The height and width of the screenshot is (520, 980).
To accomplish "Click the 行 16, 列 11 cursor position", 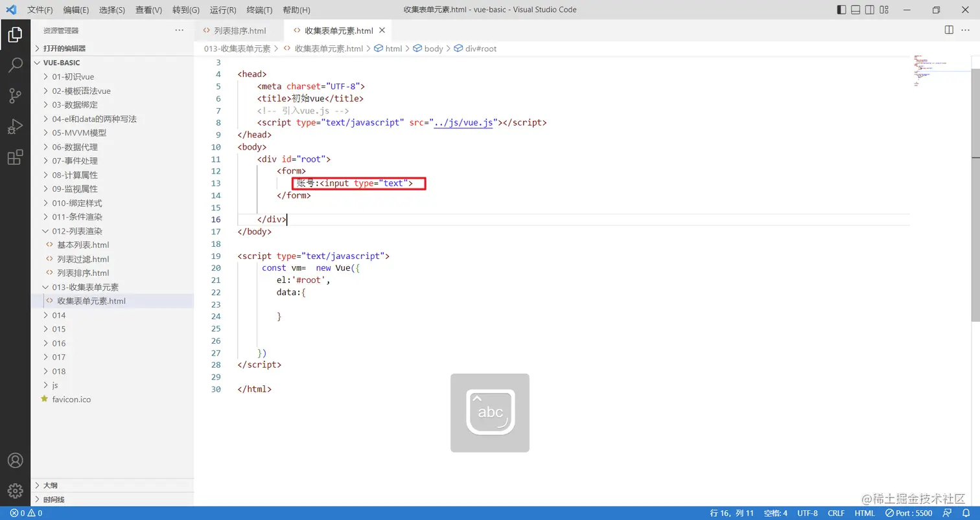I will (x=732, y=513).
